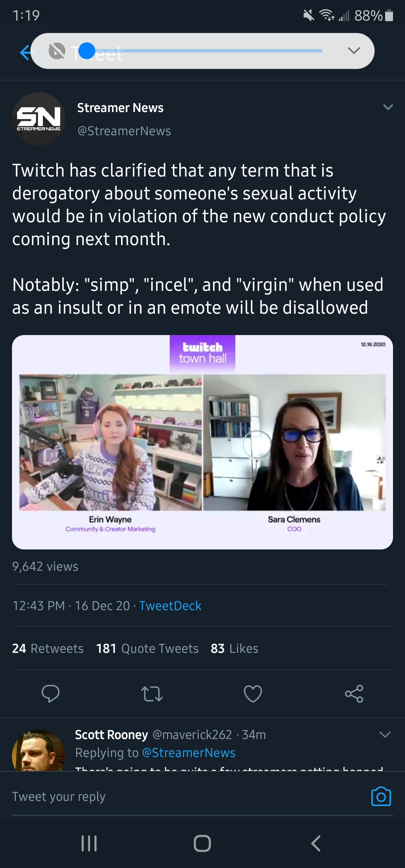The height and width of the screenshot is (868, 405).
Task: Tap the share icon
Action: click(354, 693)
